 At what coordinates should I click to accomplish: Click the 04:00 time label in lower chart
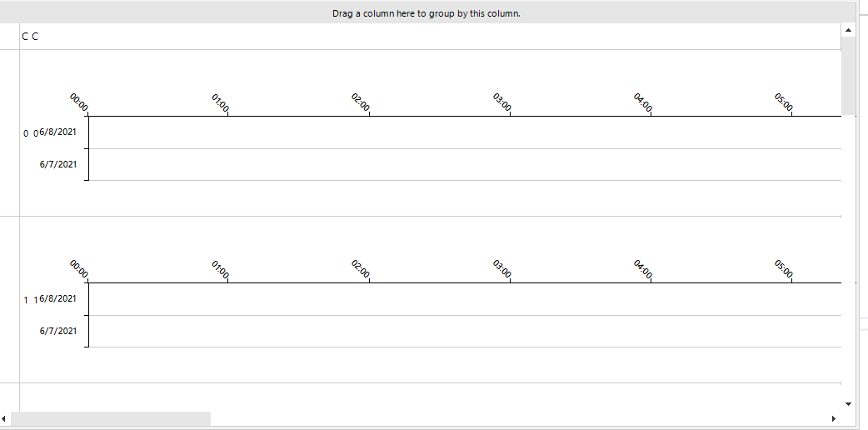tap(642, 270)
